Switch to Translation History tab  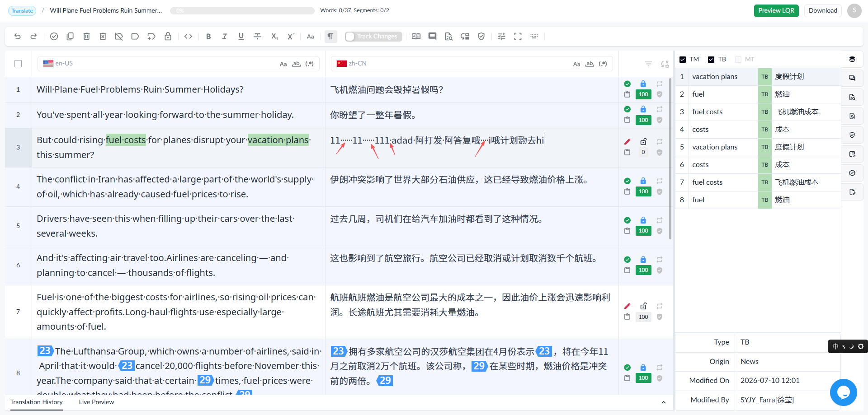click(37, 402)
